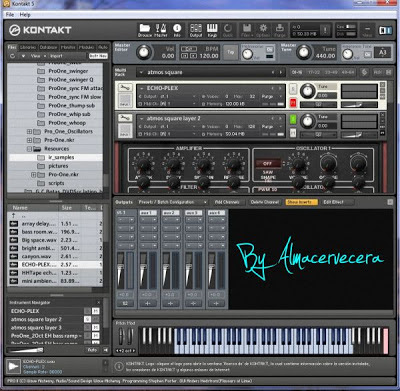Open the Presets / Batch Configuration dropdown
This screenshot has width=400, height=391.
click(173, 202)
